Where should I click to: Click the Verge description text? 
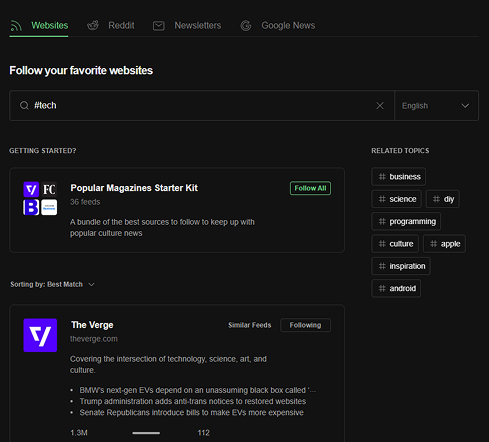coord(168,364)
